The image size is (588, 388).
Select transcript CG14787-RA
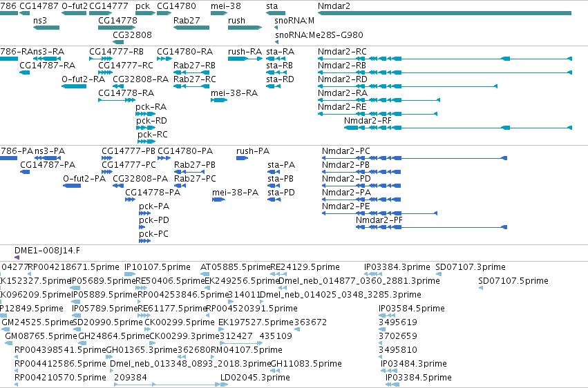(47, 65)
